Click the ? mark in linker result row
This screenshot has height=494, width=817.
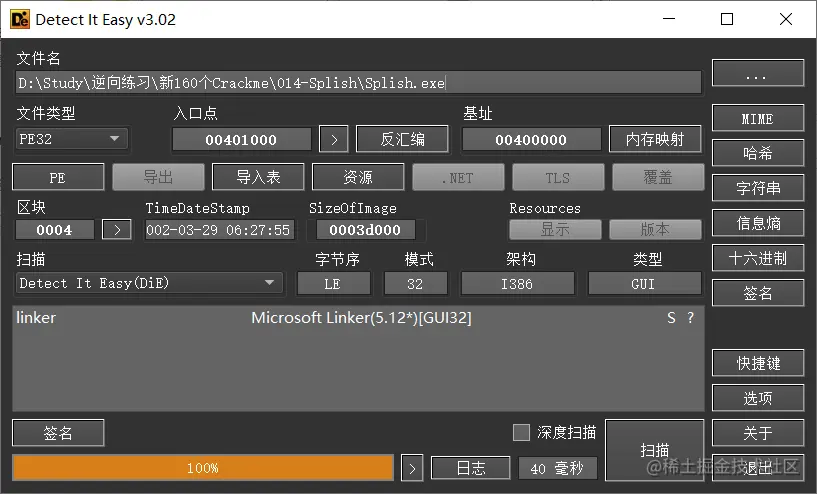tap(690, 317)
